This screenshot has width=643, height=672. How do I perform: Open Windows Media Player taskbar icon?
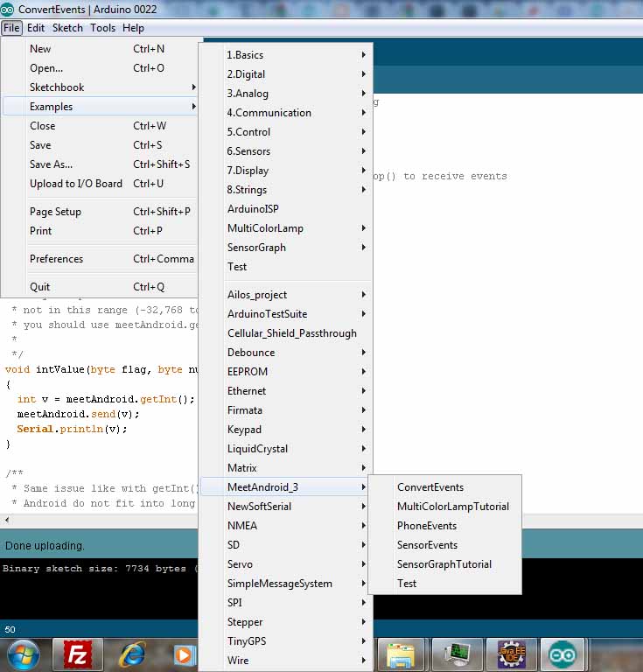pos(185,654)
